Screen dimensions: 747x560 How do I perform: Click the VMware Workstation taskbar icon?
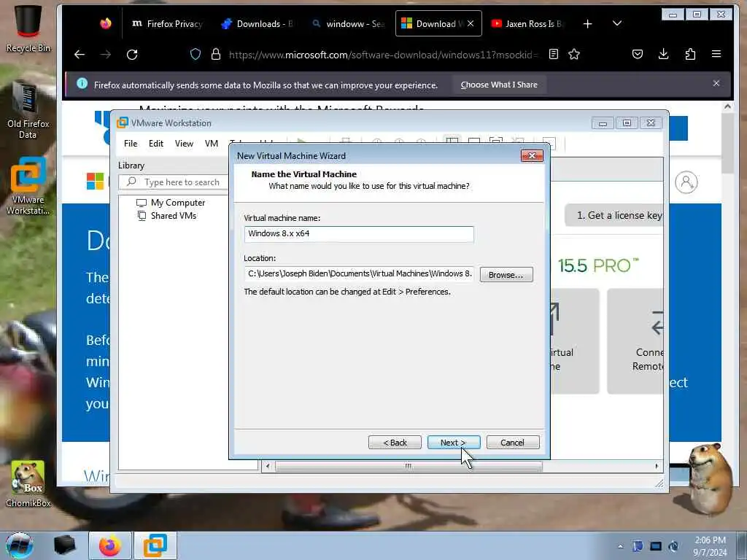point(155,545)
